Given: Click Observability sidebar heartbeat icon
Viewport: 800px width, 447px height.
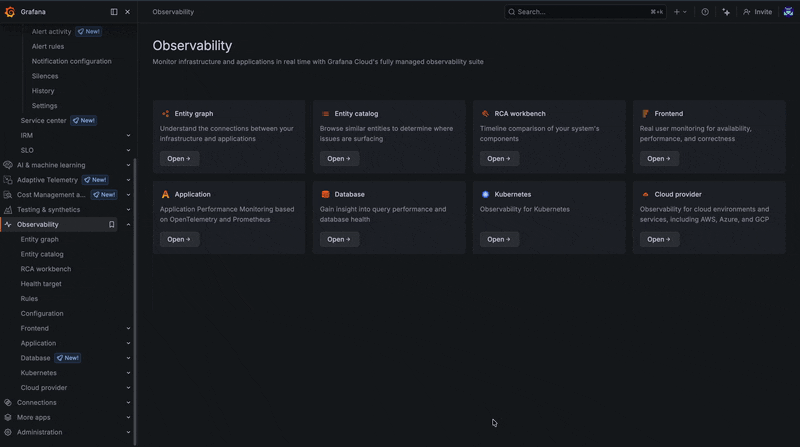Looking at the screenshot, I should pyautogui.click(x=8, y=224).
